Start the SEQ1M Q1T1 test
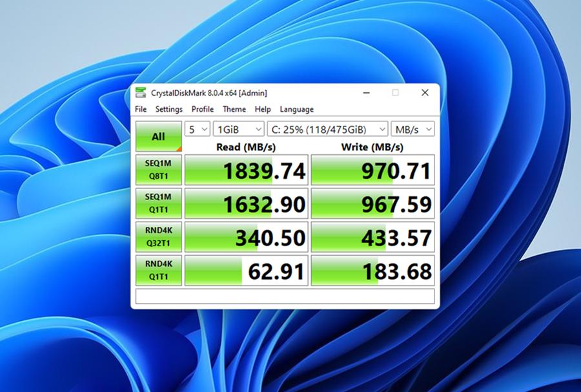 [x=159, y=203]
